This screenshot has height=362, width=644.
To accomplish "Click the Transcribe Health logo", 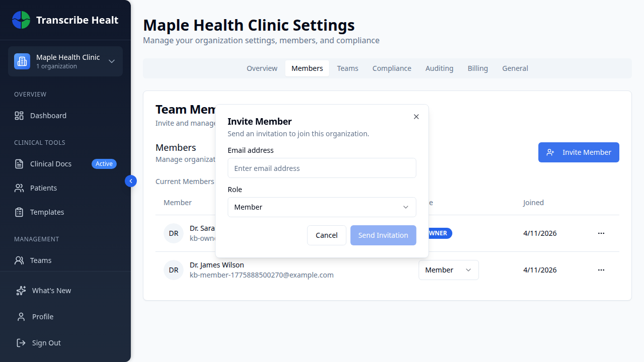I will click(x=65, y=20).
